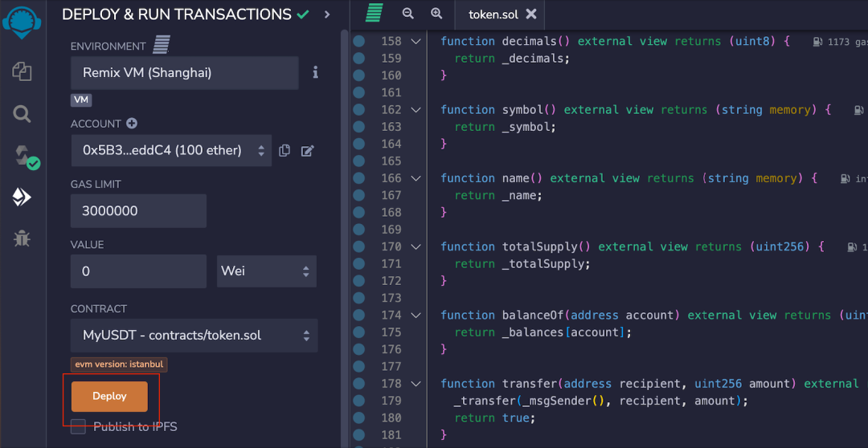This screenshot has height=448, width=868.
Task: Click on 'return true;' code text
Action: pyautogui.click(x=495, y=417)
